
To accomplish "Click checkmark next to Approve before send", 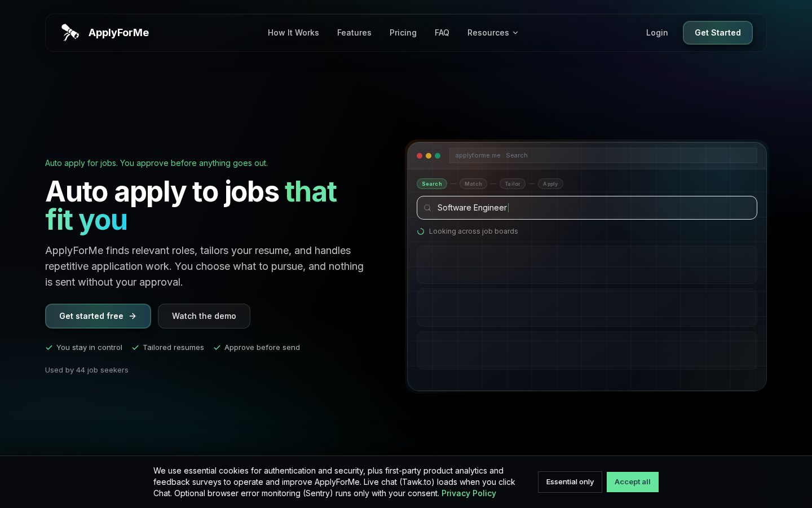I will tap(217, 348).
